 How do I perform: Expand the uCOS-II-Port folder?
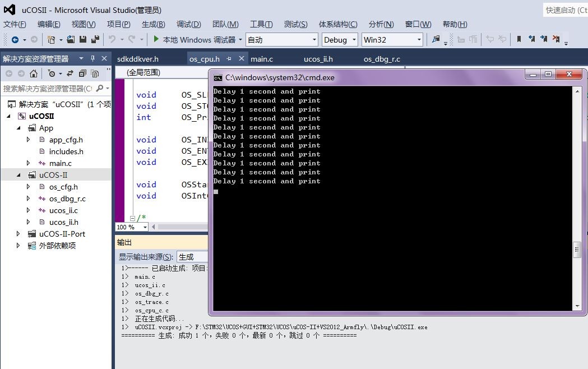click(x=18, y=234)
